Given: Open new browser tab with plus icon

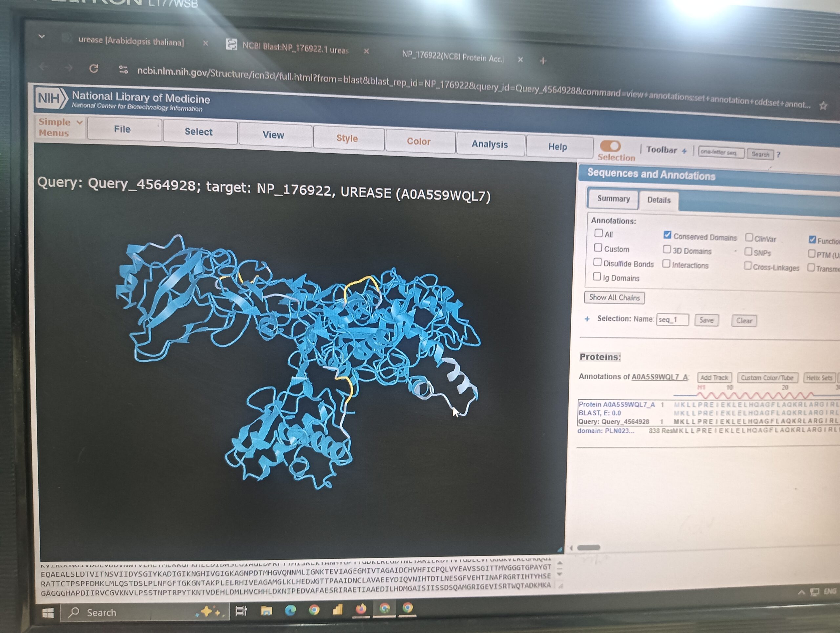Looking at the screenshot, I should tap(543, 60).
